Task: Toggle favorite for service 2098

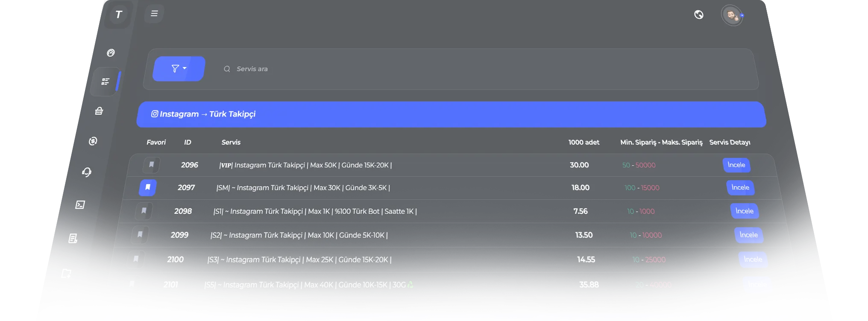Action: (x=144, y=211)
